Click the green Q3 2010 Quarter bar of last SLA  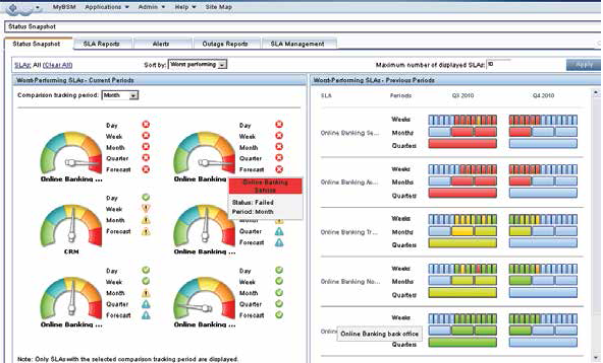pyautogui.click(x=462, y=343)
